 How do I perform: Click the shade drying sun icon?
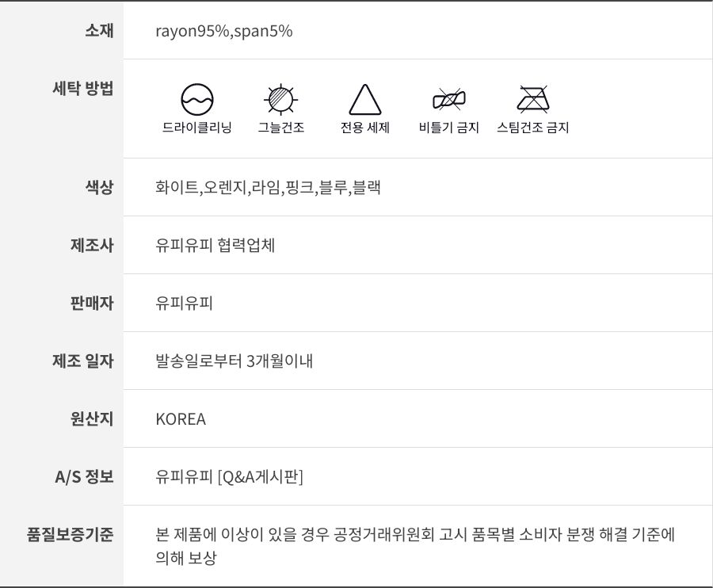pyautogui.click(x=280, y=99)
